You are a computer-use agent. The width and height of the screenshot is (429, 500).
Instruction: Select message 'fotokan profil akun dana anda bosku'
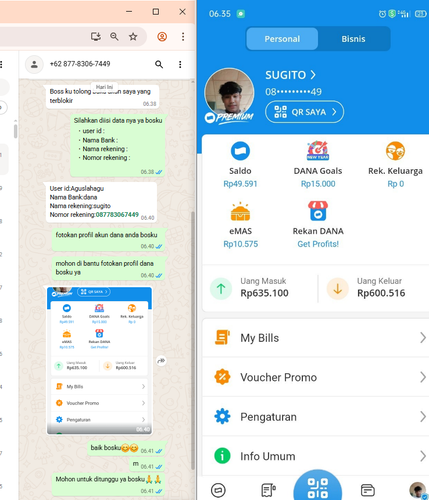pyautogui.click(x=109, y=239)
